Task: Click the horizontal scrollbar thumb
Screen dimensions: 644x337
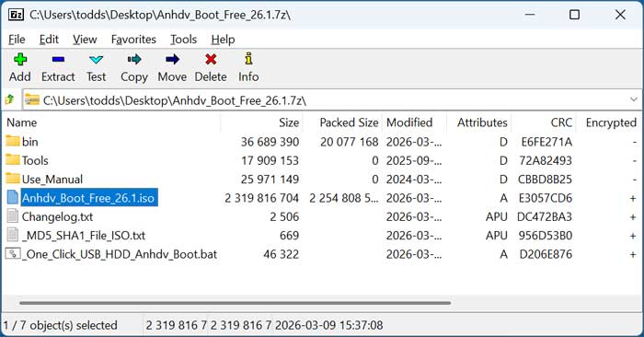Action: pyautogui.click(x=235, y=303)
